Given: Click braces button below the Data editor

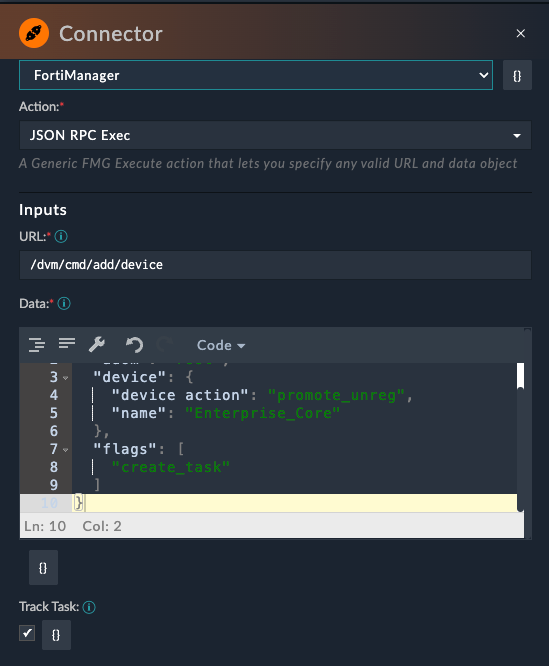Looking at the screenshot, I should pyautogui.click(x=43, y=567).
